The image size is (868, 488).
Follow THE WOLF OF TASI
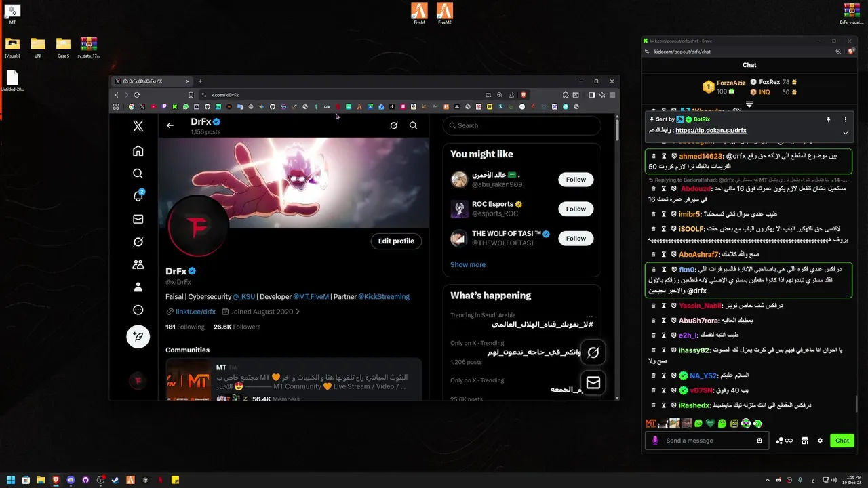576,239
